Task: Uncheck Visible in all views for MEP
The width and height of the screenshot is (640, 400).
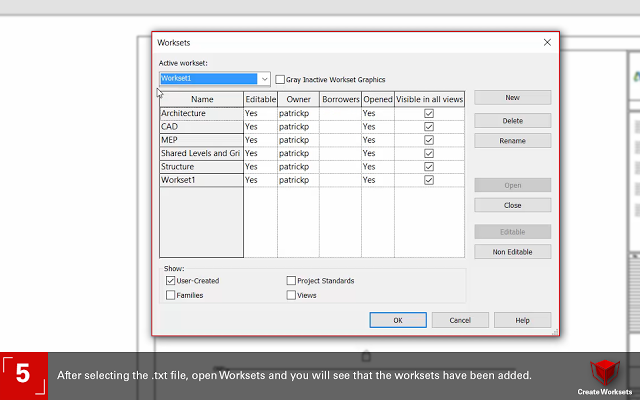Action: click(429, 140)
